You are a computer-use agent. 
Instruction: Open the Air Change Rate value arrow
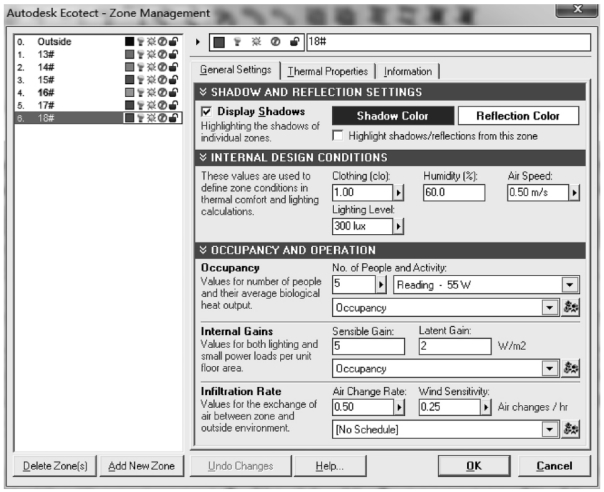[399, 407]
